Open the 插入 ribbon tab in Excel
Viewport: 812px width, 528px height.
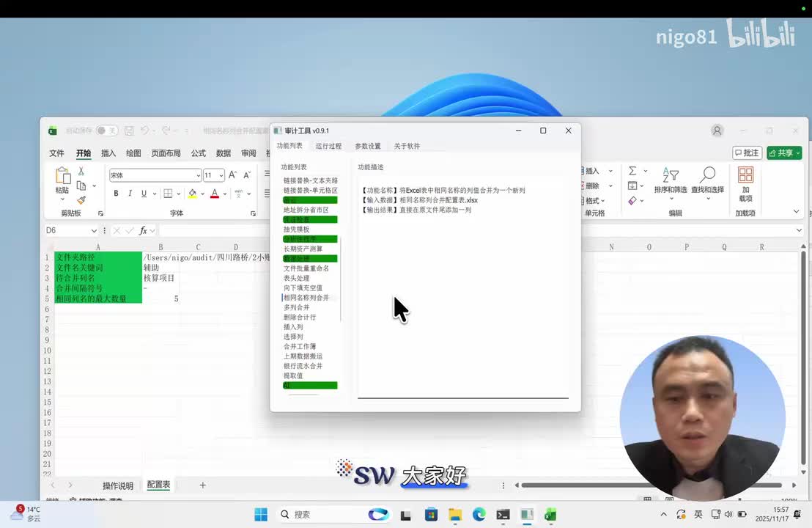click(108, 153)
